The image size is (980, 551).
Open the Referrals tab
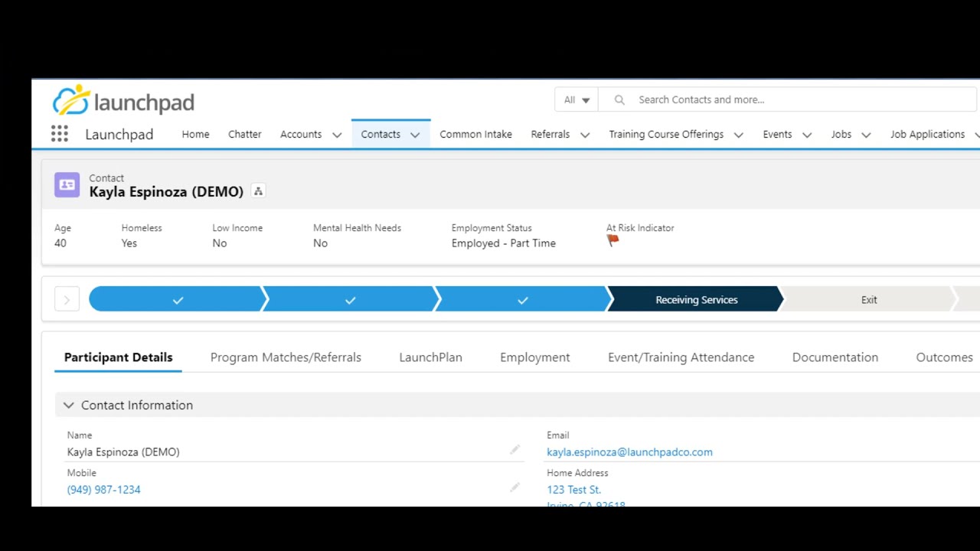550,134
